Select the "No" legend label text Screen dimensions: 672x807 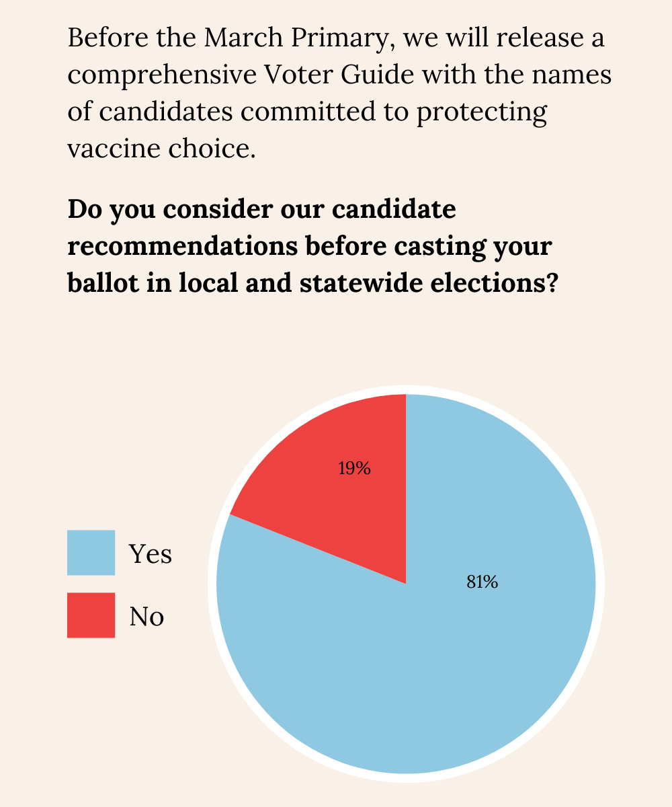coord(147,616)
